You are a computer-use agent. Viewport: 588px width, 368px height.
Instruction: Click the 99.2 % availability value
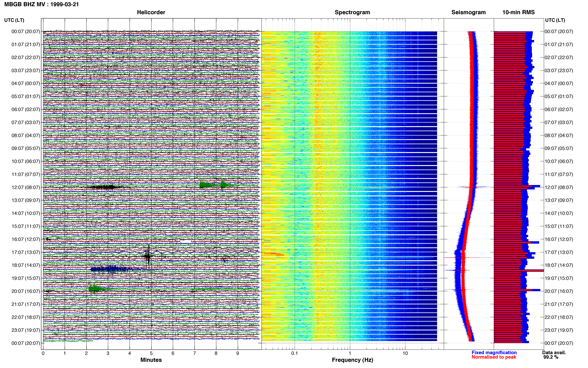(x=551, y=357)
